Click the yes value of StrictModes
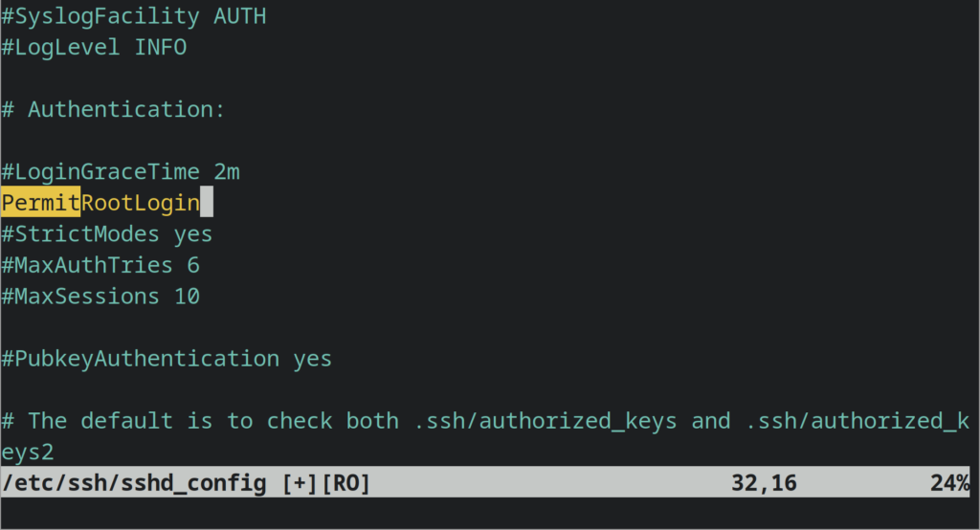The image size is (980, 530). [192, 234]
